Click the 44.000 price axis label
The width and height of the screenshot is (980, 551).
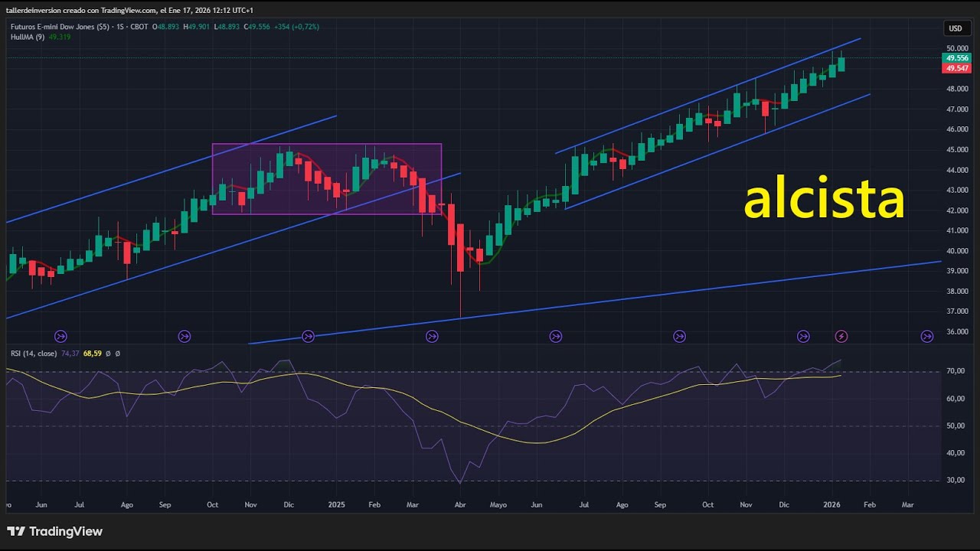[957, 170]
